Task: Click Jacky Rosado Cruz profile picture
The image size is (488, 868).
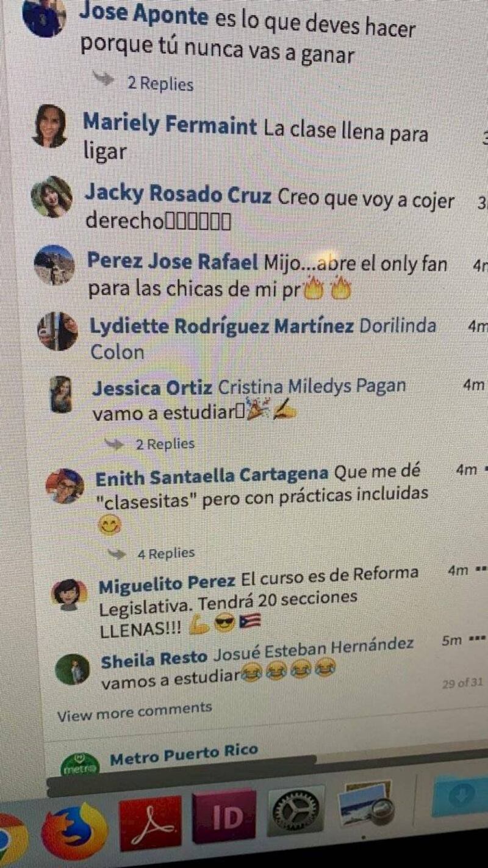Action: point(52,197)
